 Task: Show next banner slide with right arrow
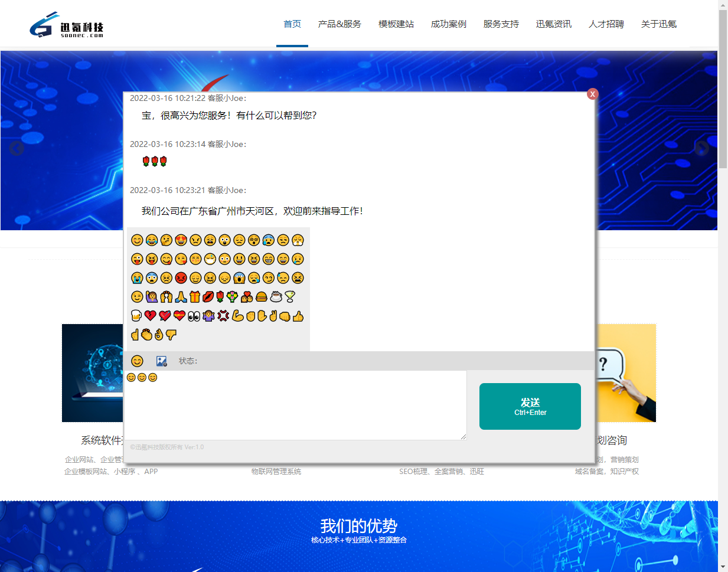[701, 148]
